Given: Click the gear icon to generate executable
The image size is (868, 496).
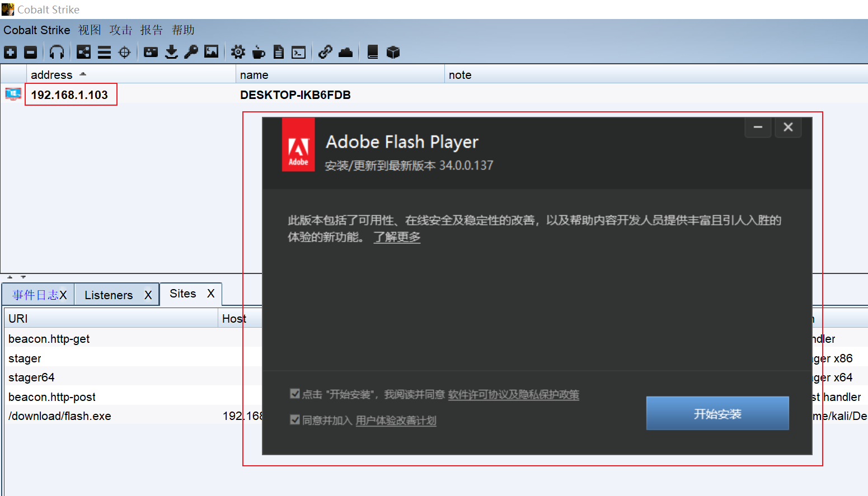Looking at the screenshot, I should (238, 53).
